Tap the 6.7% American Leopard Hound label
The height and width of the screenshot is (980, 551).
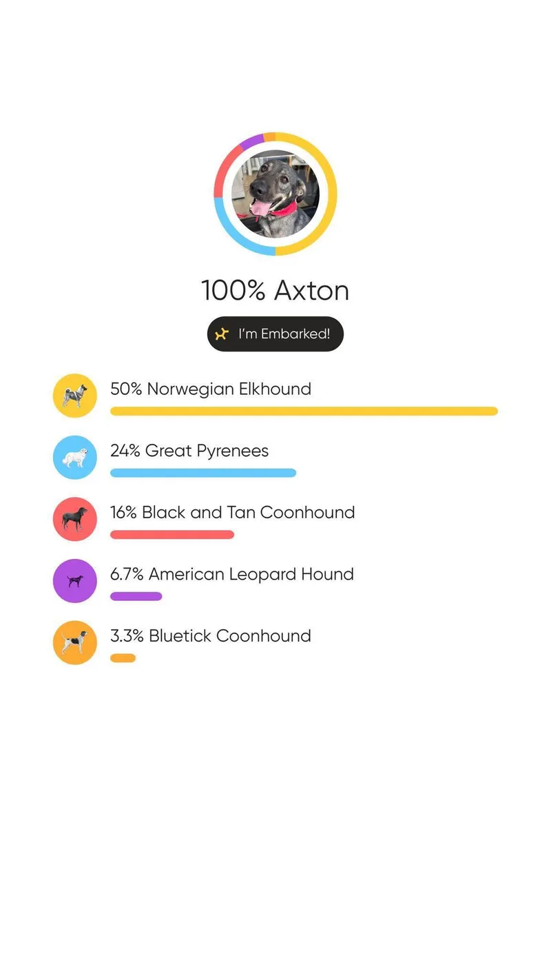[x=232, y=574]
